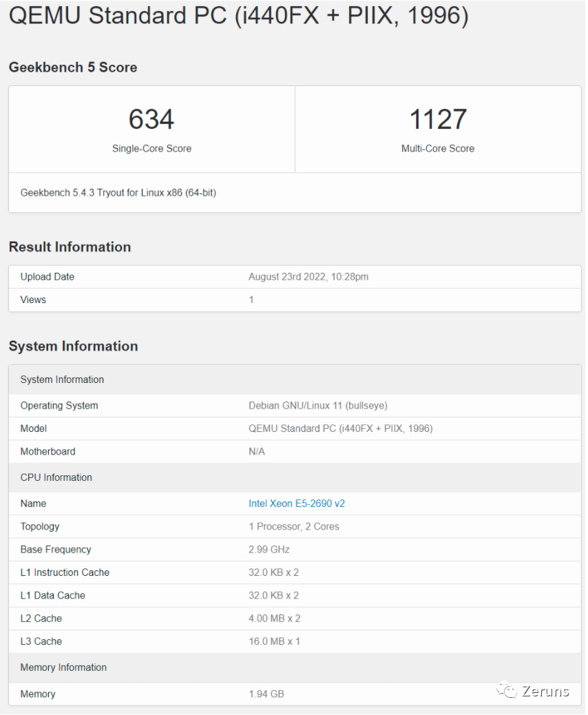
Task: Select the 2.99 GHz value
Action: [269, 550]
